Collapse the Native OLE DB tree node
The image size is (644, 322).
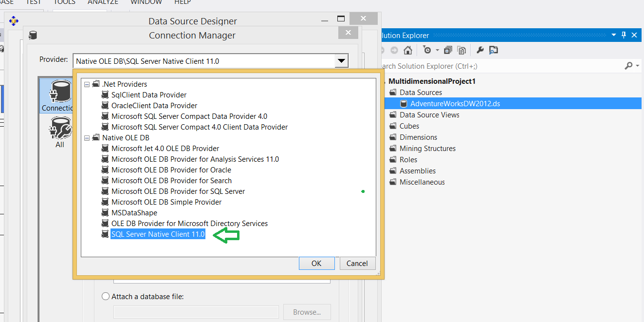87,138
